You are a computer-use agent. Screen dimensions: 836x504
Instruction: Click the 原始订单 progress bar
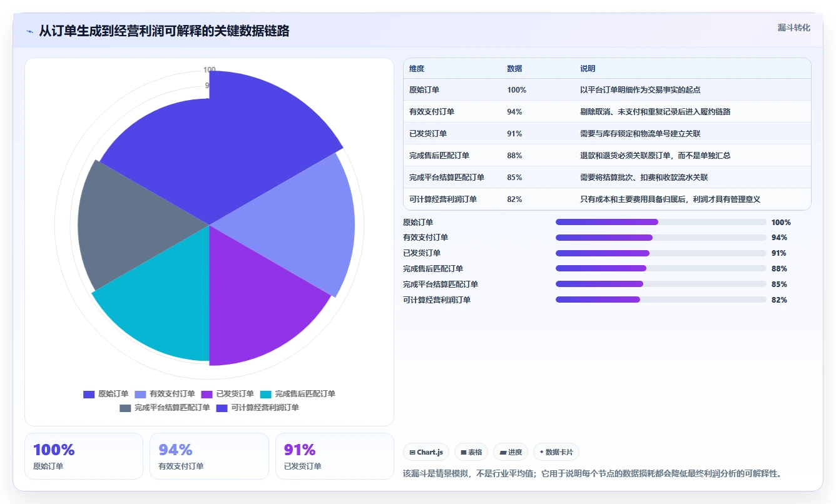point(661,222)
